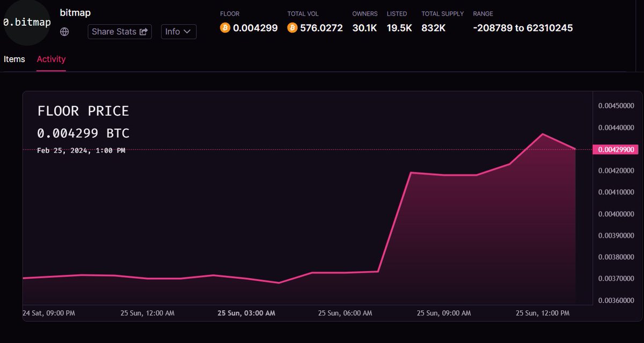
Task: Select the Activity tab
Action: point(51,59)
